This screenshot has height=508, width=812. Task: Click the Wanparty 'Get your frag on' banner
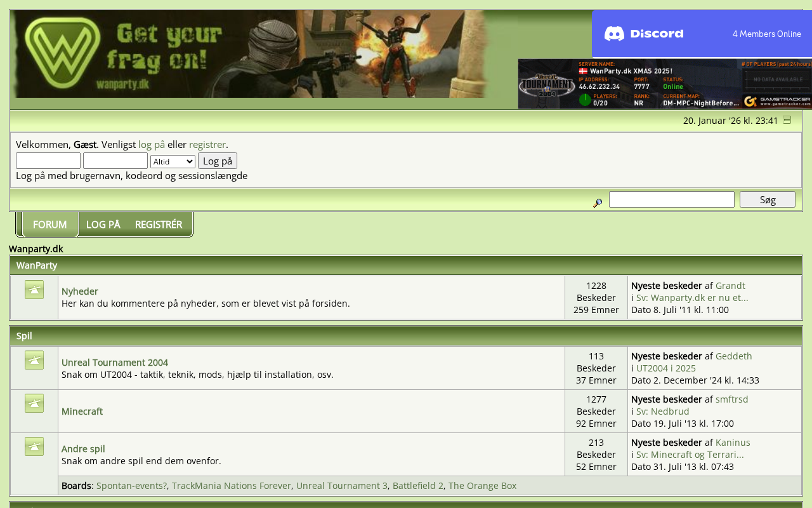coord(251,54)
